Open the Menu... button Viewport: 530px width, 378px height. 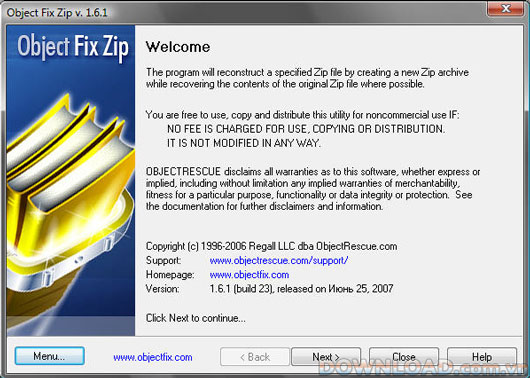tap(50, 356)
